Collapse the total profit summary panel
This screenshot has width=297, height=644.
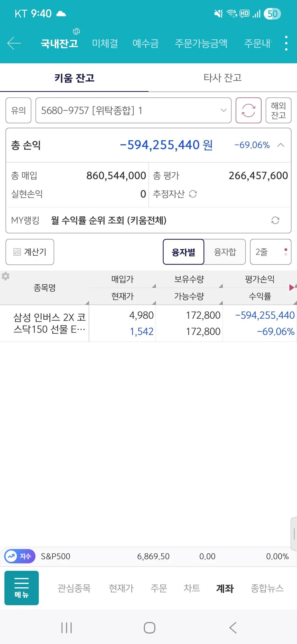(281, 145)
